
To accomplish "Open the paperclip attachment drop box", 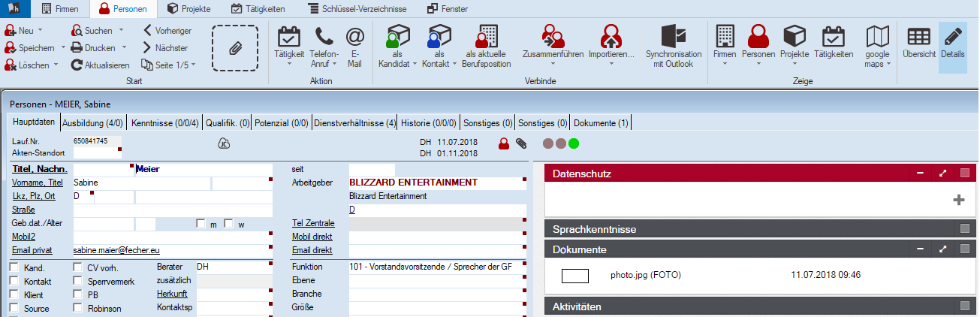I will point(235,48).
